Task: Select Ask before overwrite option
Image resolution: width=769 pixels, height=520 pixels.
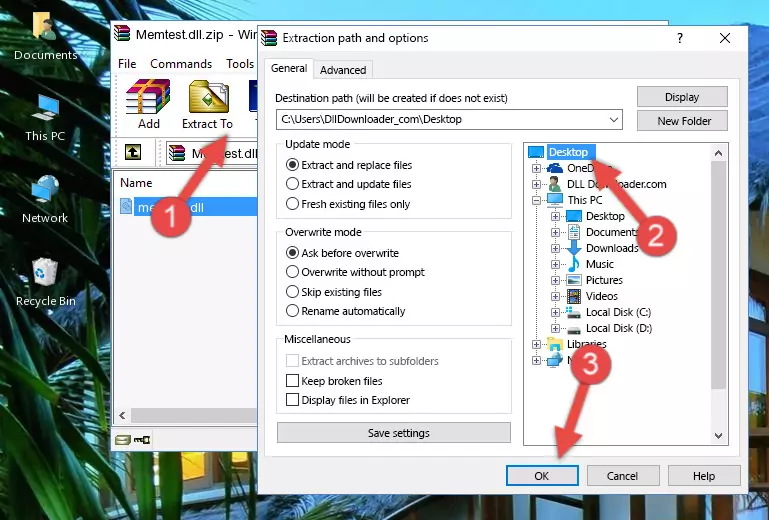Action: (342, 253)
